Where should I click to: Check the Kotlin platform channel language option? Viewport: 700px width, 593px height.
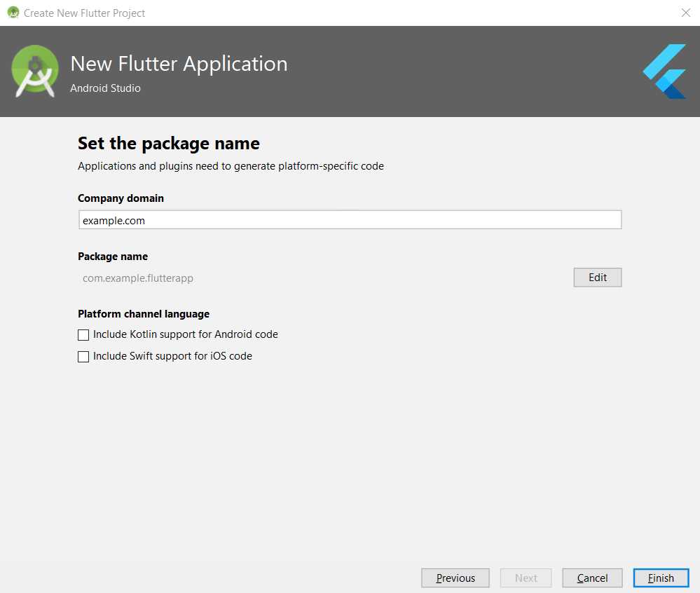[x=83, y=334]
